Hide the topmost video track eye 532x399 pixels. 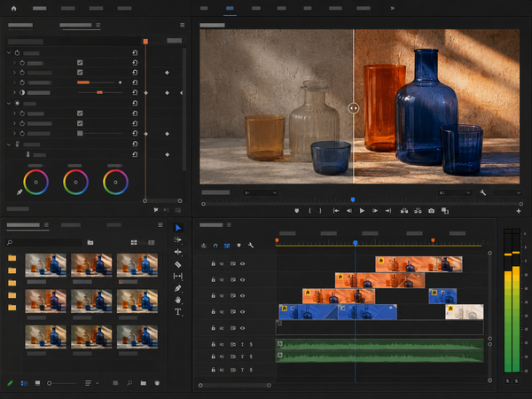click(243, 263)
